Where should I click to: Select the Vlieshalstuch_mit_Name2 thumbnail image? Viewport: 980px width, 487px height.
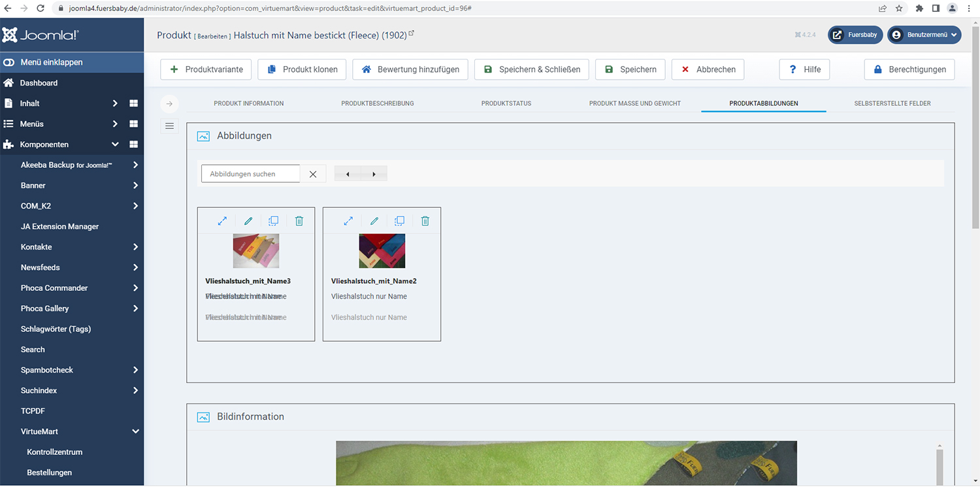coord(382,251)
